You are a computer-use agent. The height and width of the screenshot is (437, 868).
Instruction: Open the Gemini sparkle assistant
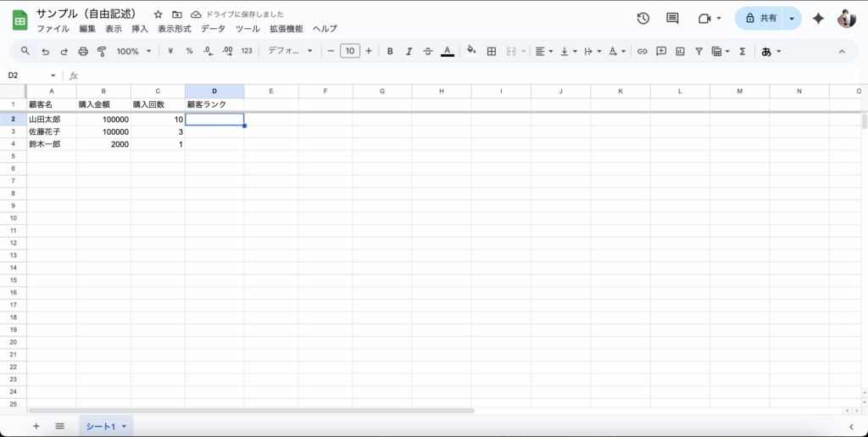(818, 19)
